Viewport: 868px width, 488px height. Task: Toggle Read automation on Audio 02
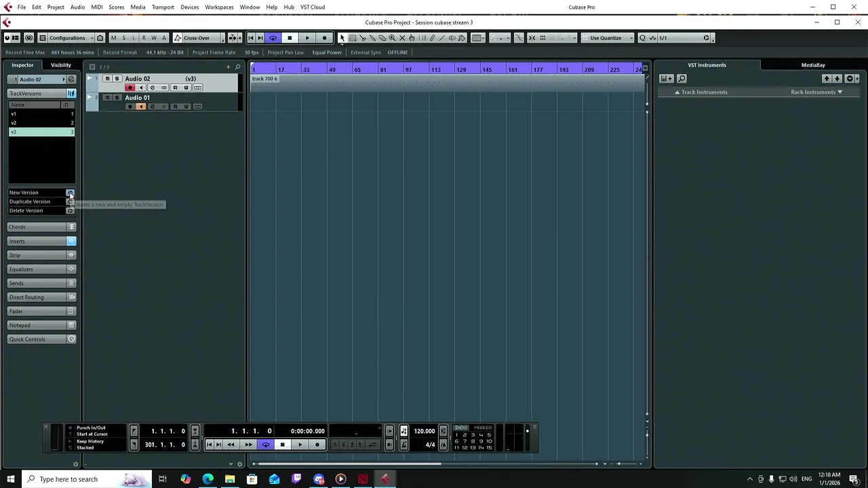175,88
